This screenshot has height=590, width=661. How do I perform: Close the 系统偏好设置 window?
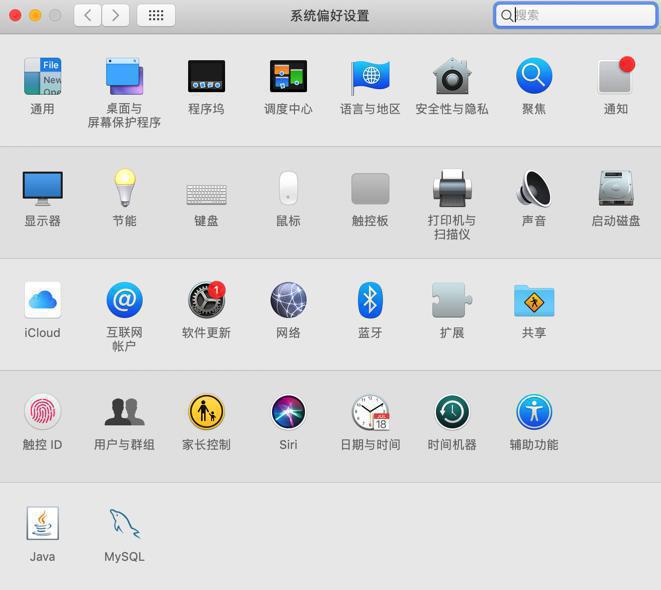16,16
